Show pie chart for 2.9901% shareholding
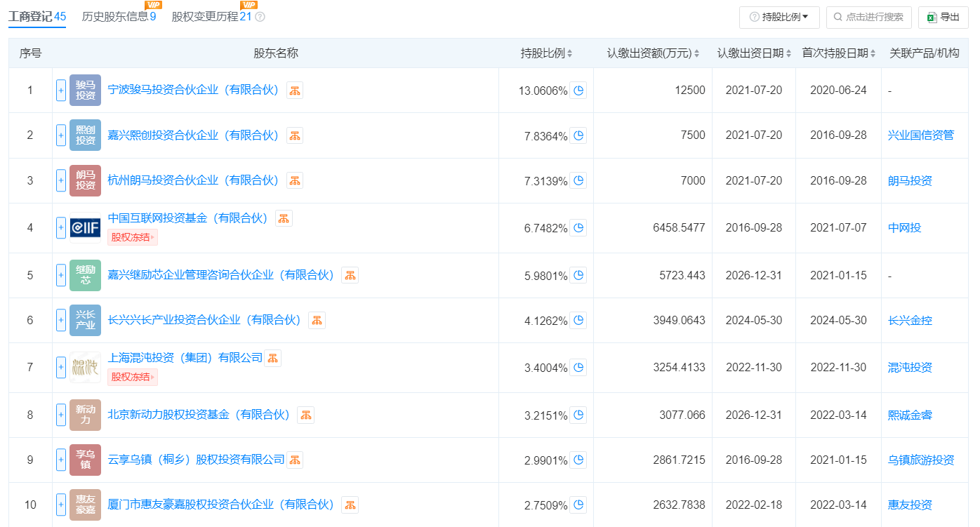This screenshot has width=980, height=527. tap(578, 460)
